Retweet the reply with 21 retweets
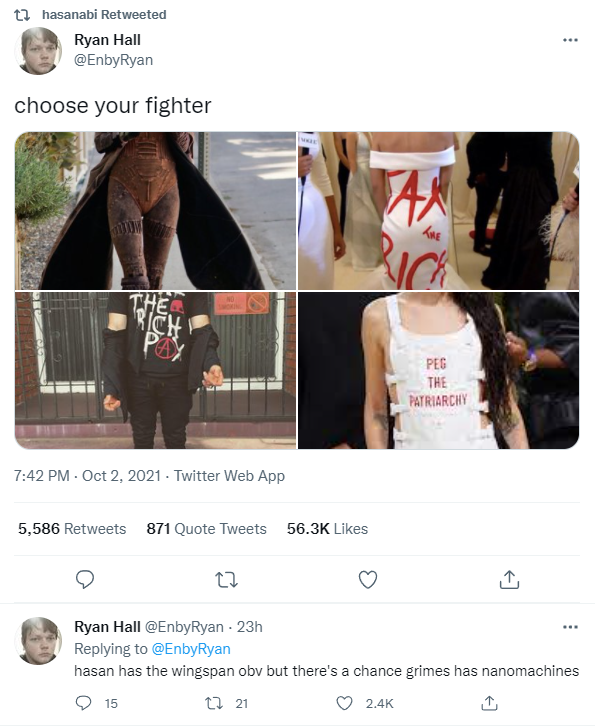The image size is (595, 728). coord(214,703)
